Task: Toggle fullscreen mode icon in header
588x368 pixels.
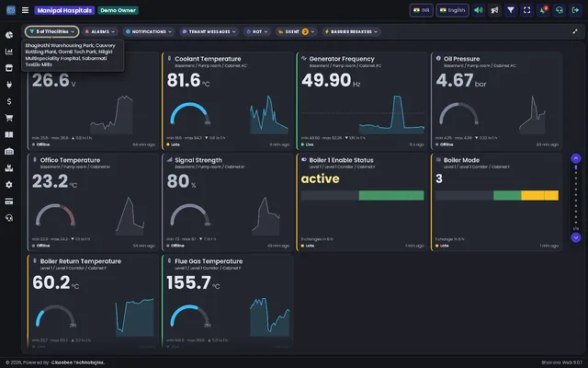Action: (x=526, y=10)
